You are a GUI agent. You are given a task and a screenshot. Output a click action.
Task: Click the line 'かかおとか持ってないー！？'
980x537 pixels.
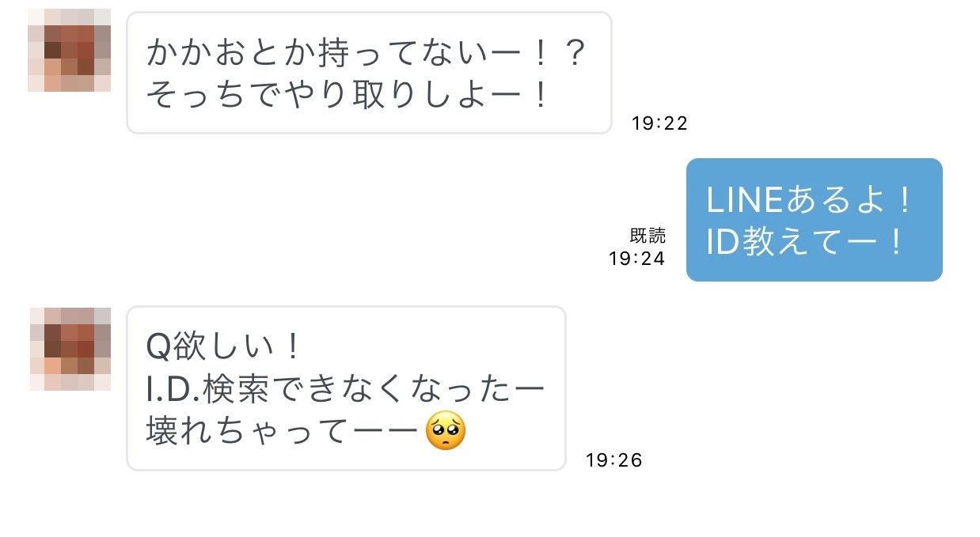point(366,53)
